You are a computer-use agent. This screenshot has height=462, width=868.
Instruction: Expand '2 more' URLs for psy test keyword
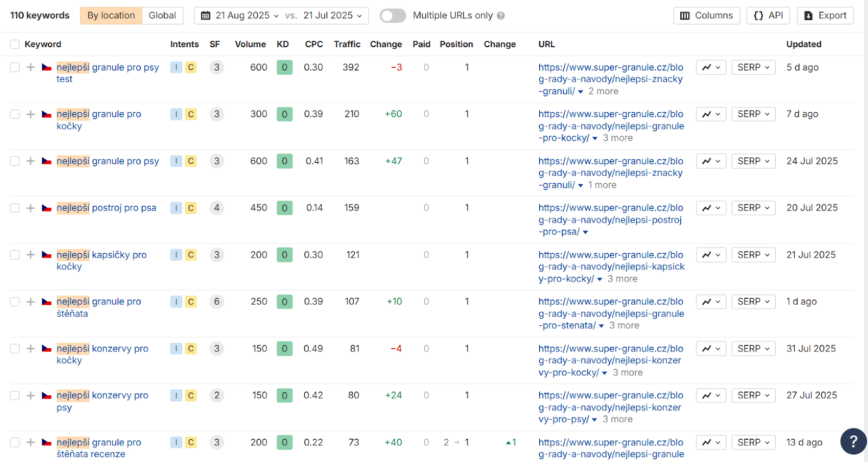(598, 91)
